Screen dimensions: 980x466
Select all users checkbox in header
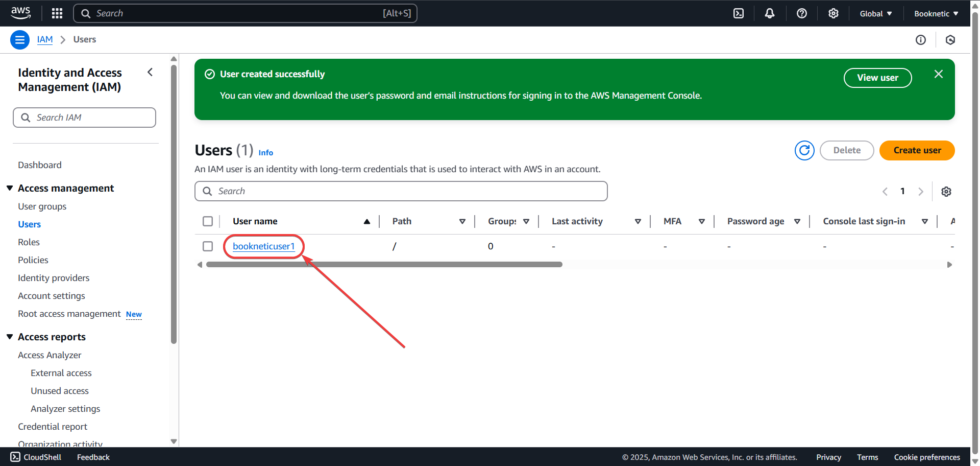tap(208, 221)
